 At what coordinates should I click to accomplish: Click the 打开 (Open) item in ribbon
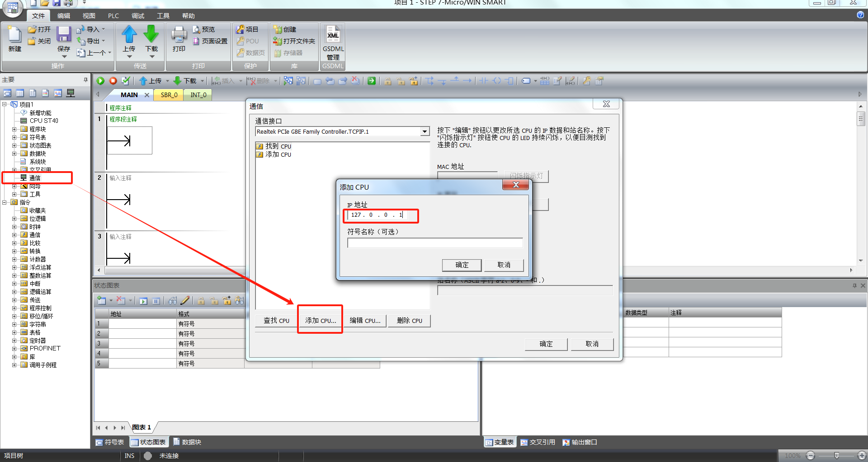39,29
